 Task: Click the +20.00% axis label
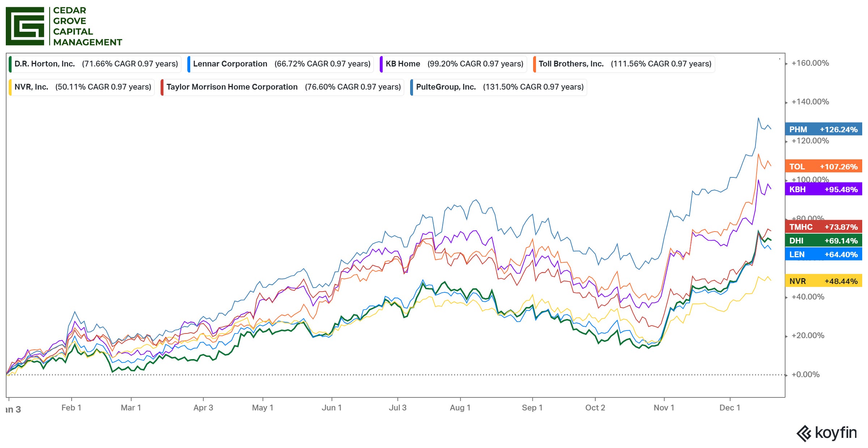click(808, 336)
